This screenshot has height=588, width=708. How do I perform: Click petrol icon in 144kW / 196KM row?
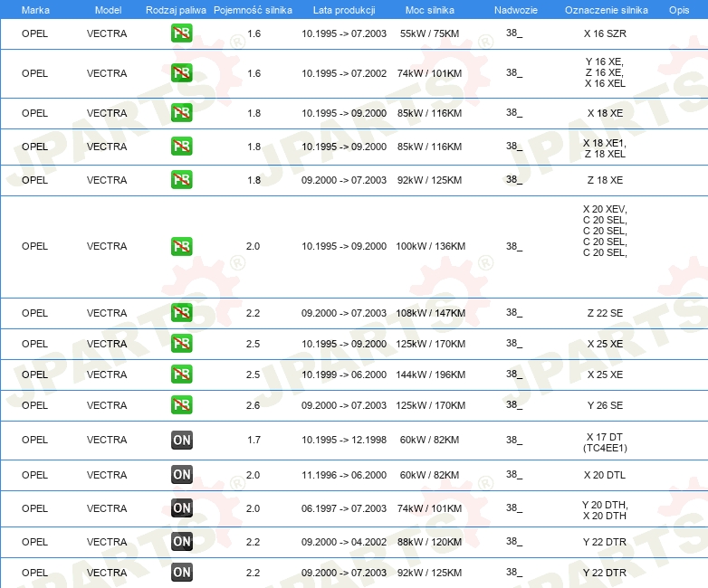(181, 375)
